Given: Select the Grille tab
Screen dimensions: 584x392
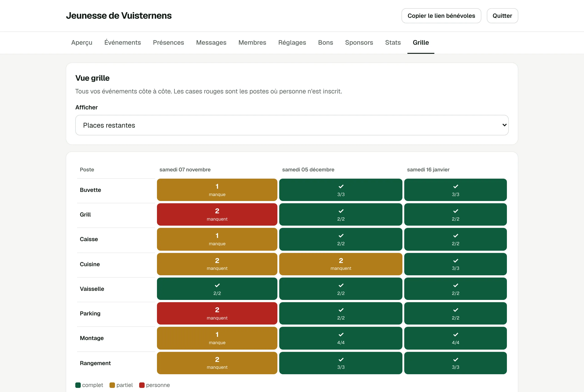Looking at the screenshot, I should pyautogui.click(x=421, y=42).
